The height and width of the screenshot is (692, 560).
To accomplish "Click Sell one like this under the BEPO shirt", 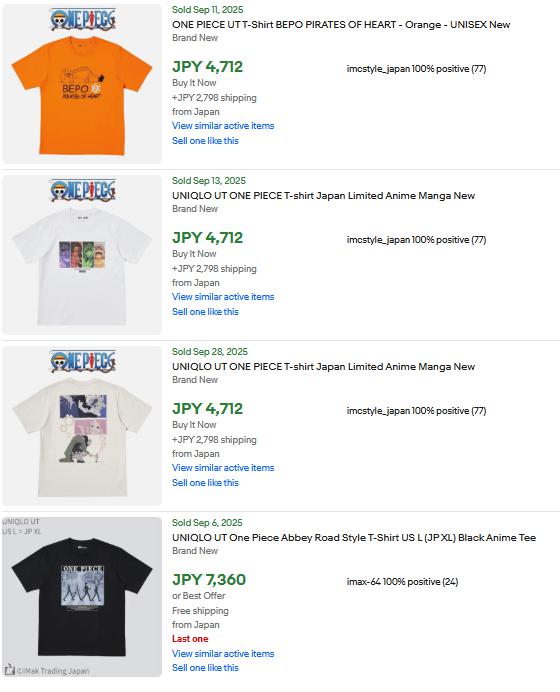I will (x=205, y=141).
